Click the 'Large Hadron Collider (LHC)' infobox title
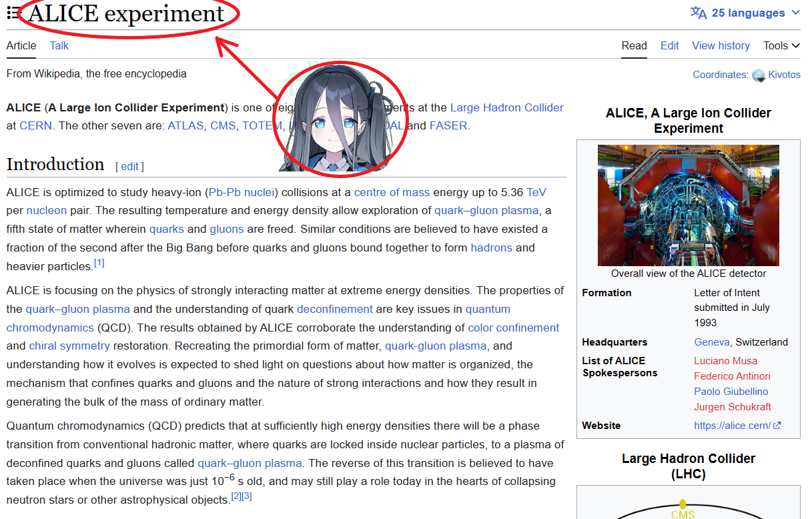Screen dimensions: 812x519 tap(689, 466)
